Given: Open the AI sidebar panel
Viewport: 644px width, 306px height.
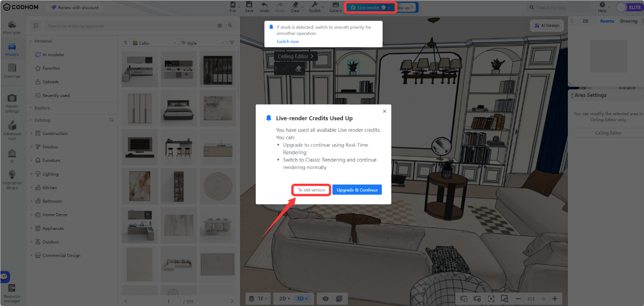Looking at the screenshot, I should (12, 156).
